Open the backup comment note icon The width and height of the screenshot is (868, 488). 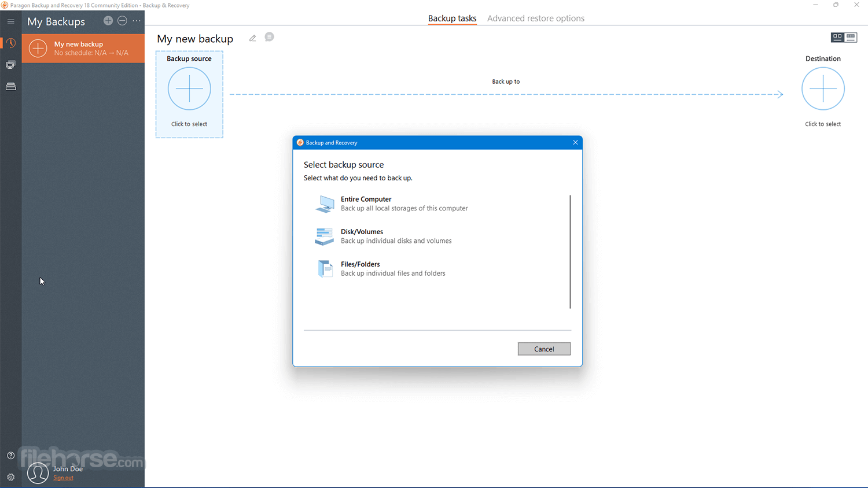(x=269, y=37)
